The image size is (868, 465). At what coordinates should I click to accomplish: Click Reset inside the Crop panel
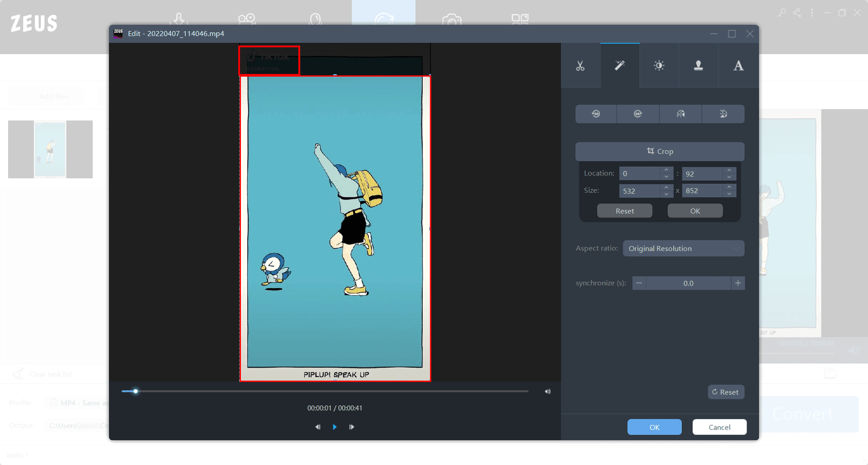[624, 211]
